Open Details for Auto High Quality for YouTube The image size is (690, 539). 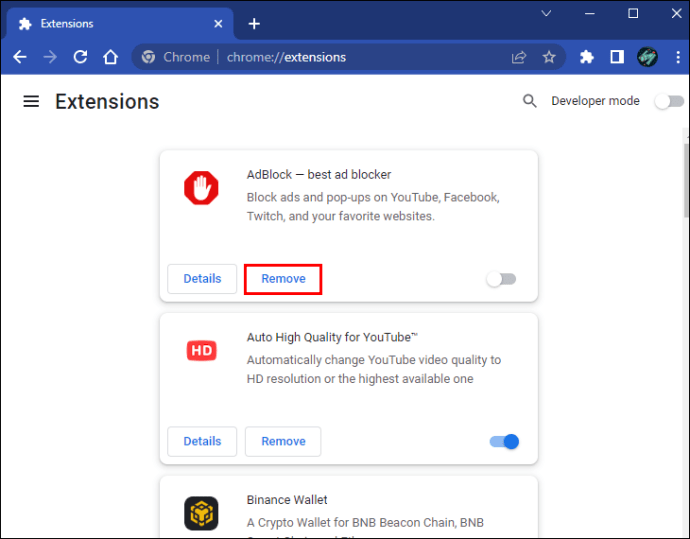coord(202,441)
